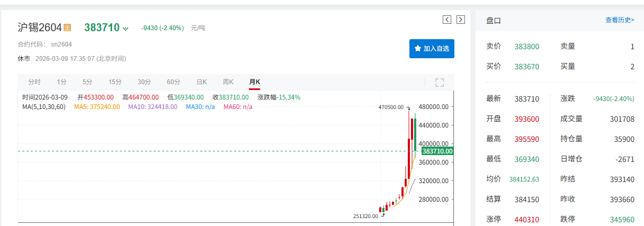Click the green down-arrow icon beside price 383710
Screen dimensions: 644x226
[126, 28]
